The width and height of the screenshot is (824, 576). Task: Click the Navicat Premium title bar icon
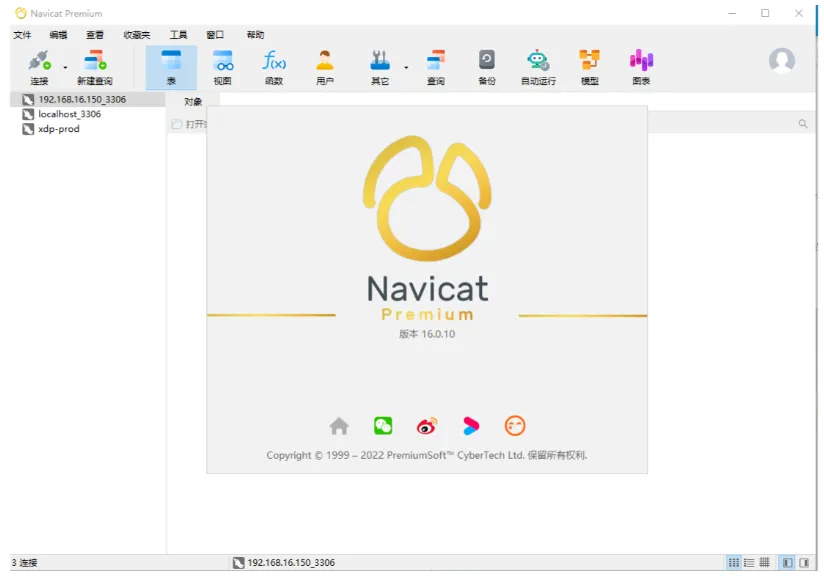tap(20, 13)
